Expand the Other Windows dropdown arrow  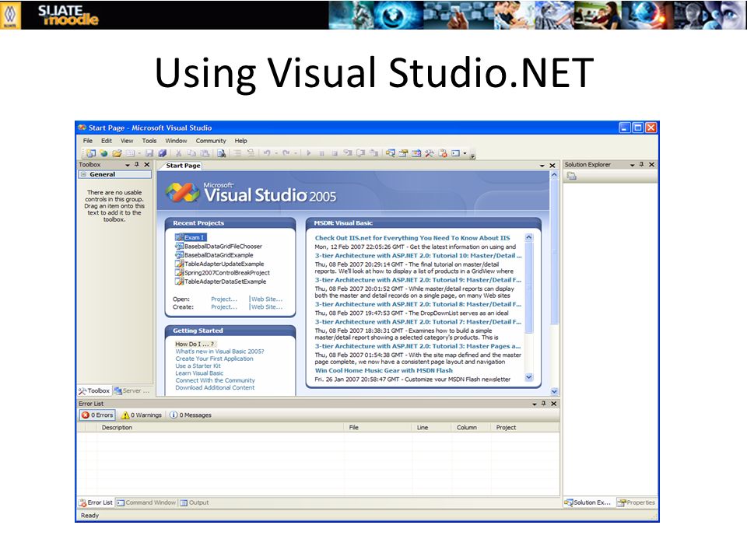[465, 153]
